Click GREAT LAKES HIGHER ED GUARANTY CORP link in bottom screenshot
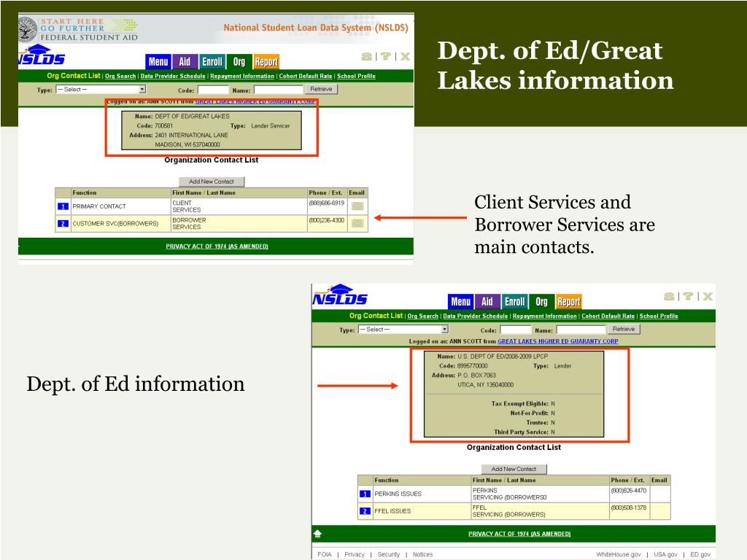 click(558, 341)
